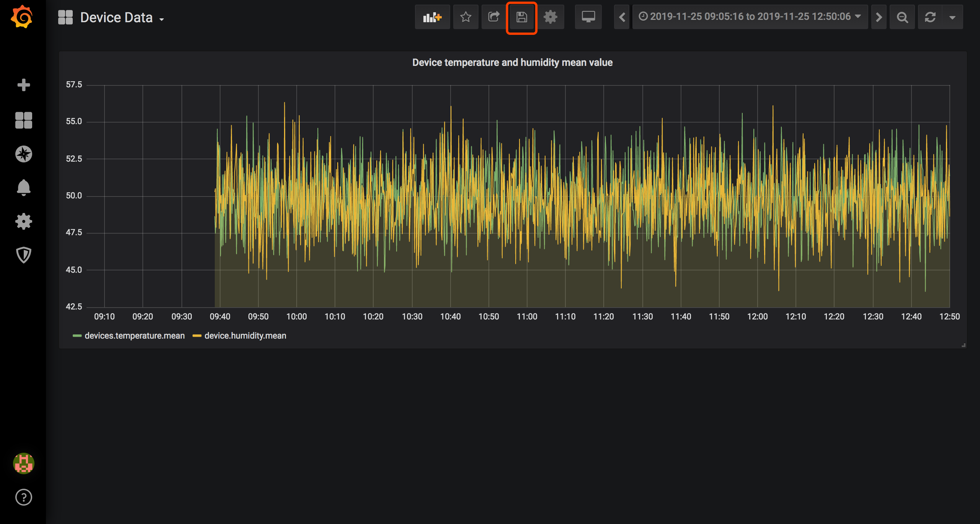Screen dimensions: 980x524
Task: Toggle device.humidity.mean series in legend
Action: coord(245,336)
